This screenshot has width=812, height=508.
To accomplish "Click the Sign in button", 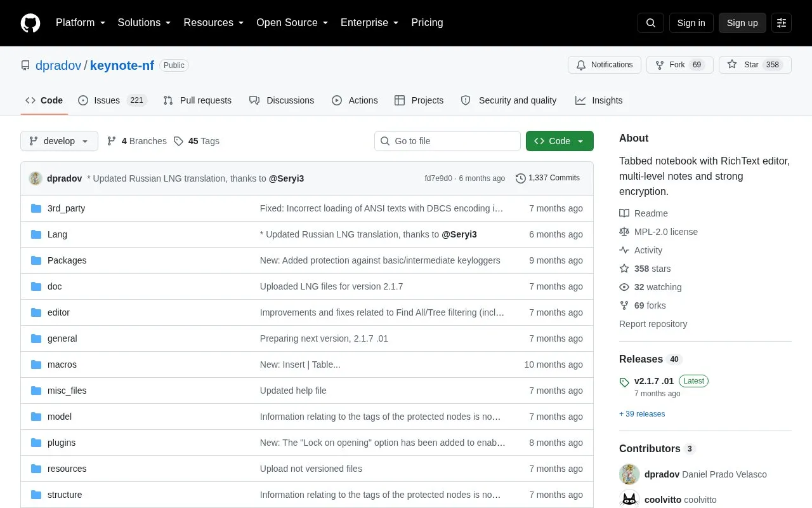I will (x=691, y=23).
